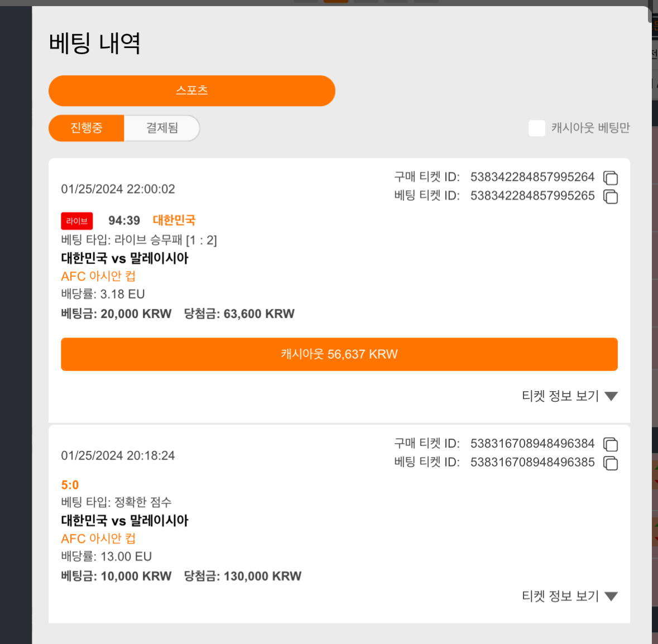Open AFC 아시안 컵 link in the second ticket
The height and width of the screenshot is (644, 658).
tap(98, 539)
